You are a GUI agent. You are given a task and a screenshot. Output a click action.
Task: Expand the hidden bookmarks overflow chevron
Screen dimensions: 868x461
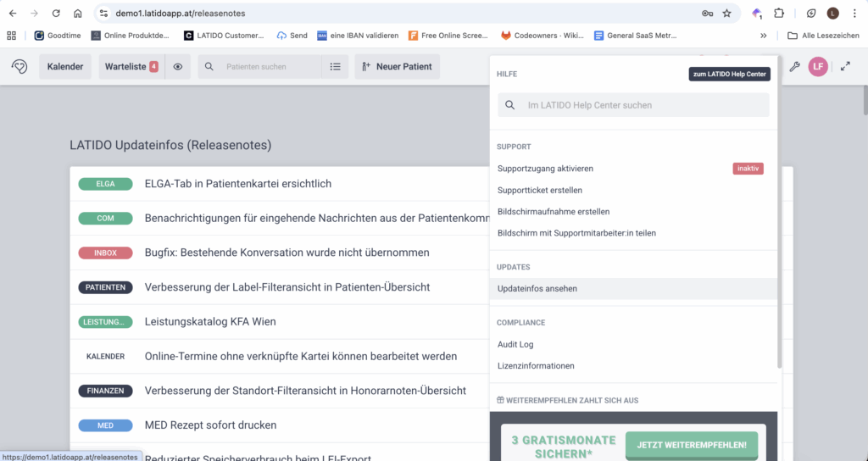(x=763, y=36)
